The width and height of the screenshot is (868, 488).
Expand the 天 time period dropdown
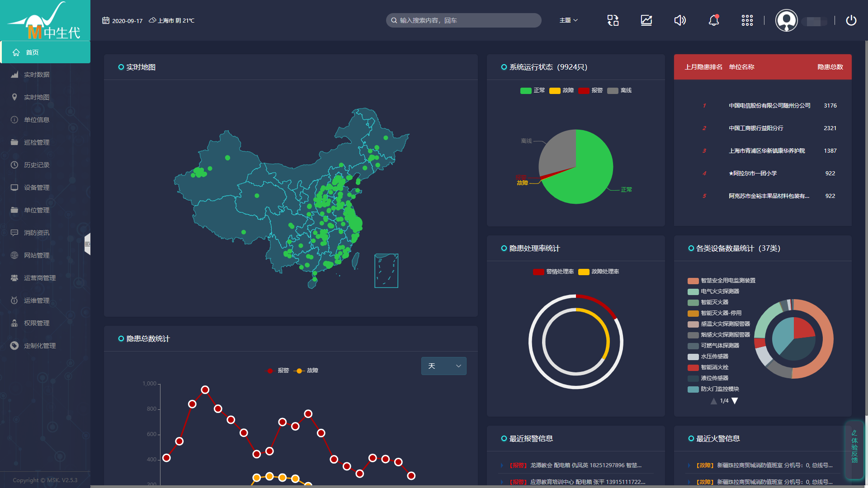pyautogui.click(x=443, y=366)
